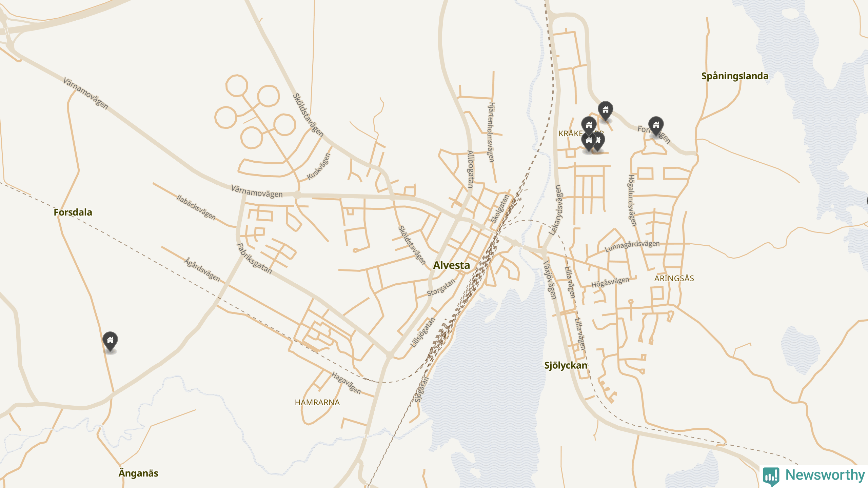
Task: Click the house marker on Fornvägen road
Action: point(656,126)
